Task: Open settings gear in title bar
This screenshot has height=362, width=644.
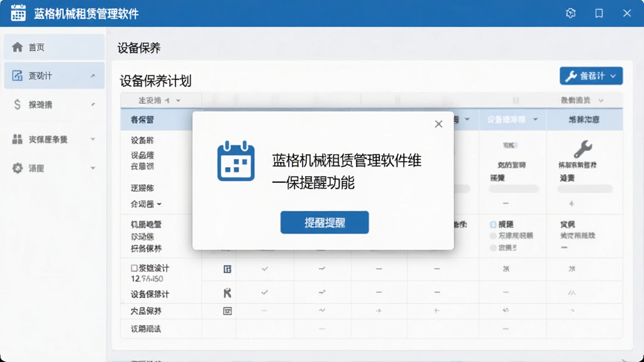Action: [x=570, y=13]
